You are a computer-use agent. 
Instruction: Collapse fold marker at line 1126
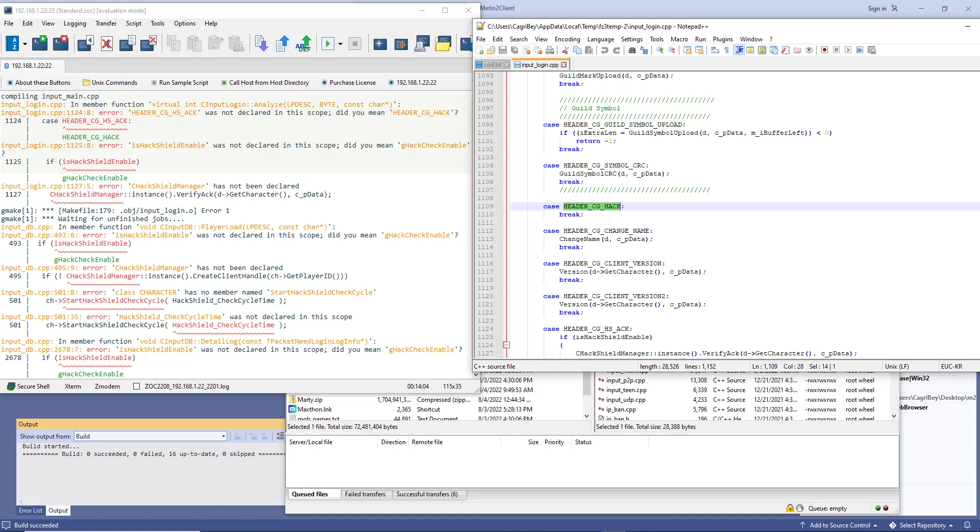[x=506, y=345]
